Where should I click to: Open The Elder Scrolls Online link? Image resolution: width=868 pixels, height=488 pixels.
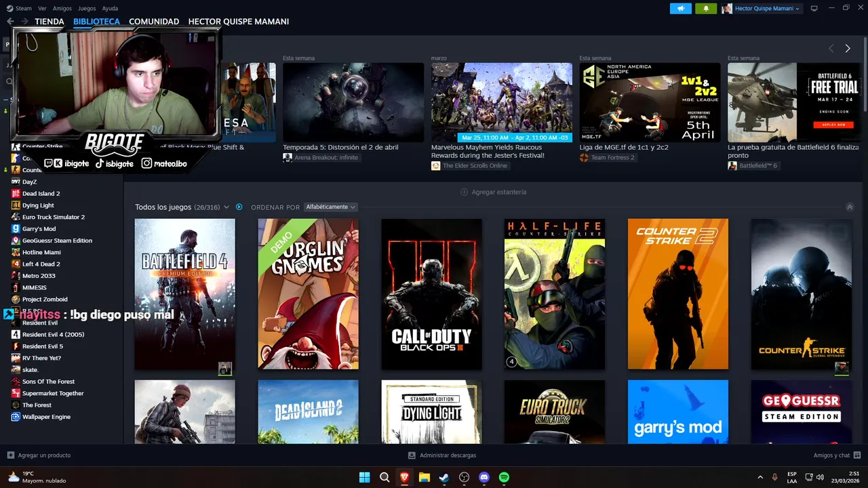tap(475, 165)
